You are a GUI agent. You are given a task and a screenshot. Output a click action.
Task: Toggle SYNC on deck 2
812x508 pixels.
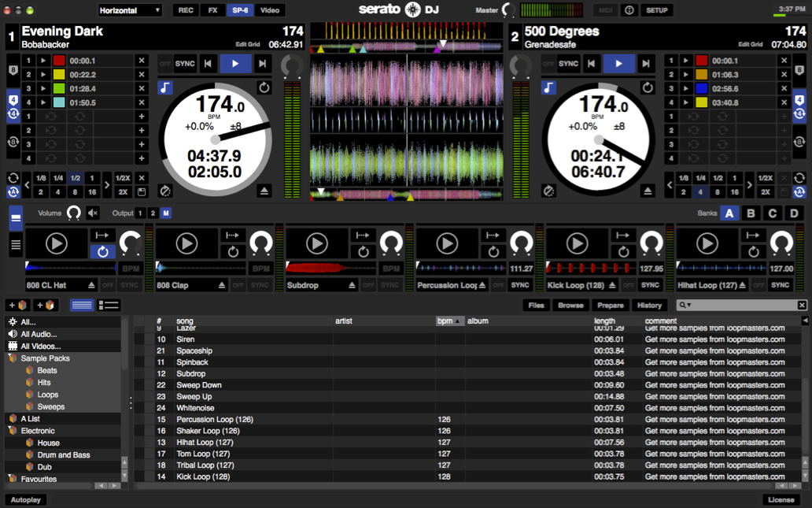pyautogui.click(x=569, y=64)
